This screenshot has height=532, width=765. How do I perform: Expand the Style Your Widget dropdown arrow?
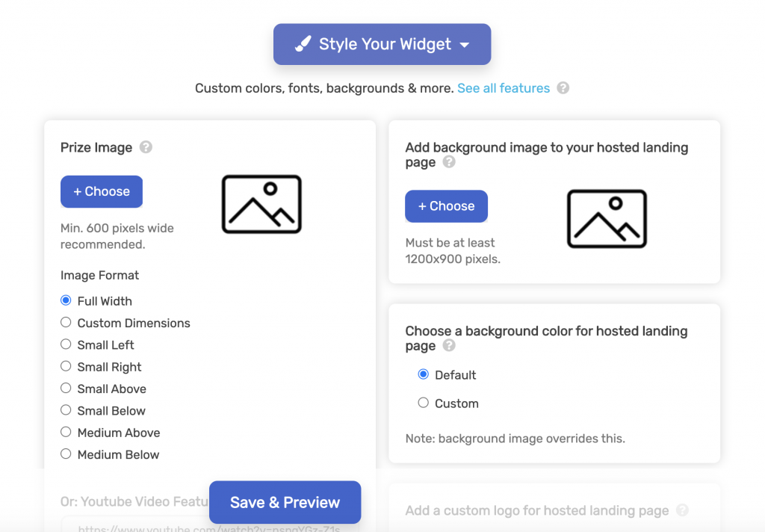tap(465, 45)
